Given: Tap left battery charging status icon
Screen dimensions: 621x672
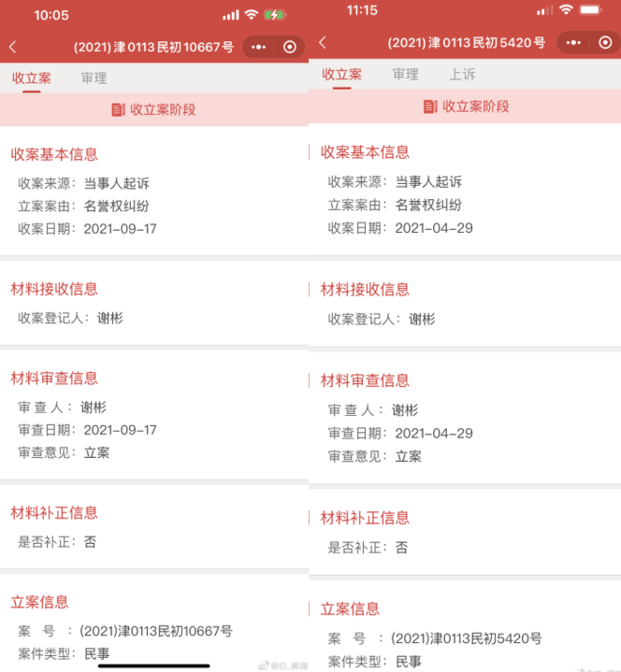Looking at the screenshot, I should (274, 16).
